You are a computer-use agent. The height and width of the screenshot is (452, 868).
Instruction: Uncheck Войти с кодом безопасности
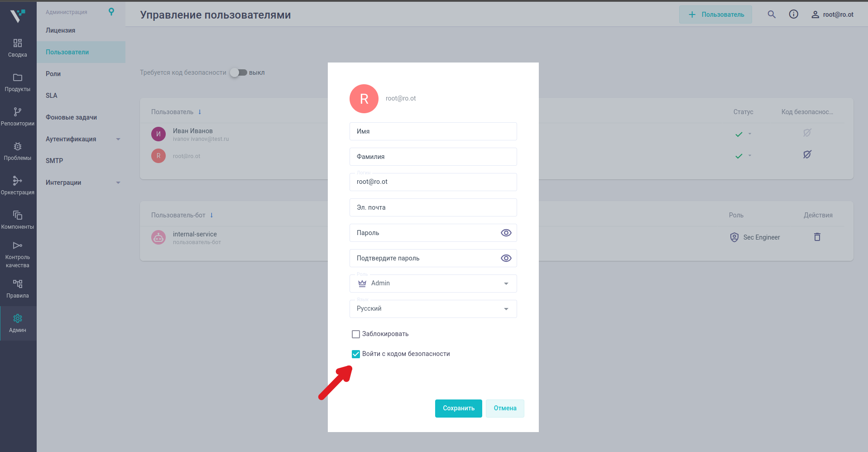(356, 354)
